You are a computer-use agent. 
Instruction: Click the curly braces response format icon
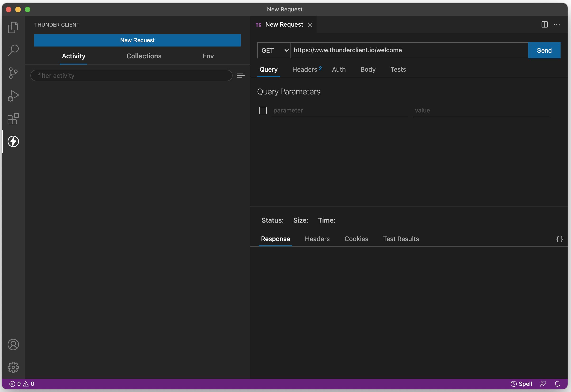pos(559,239)
